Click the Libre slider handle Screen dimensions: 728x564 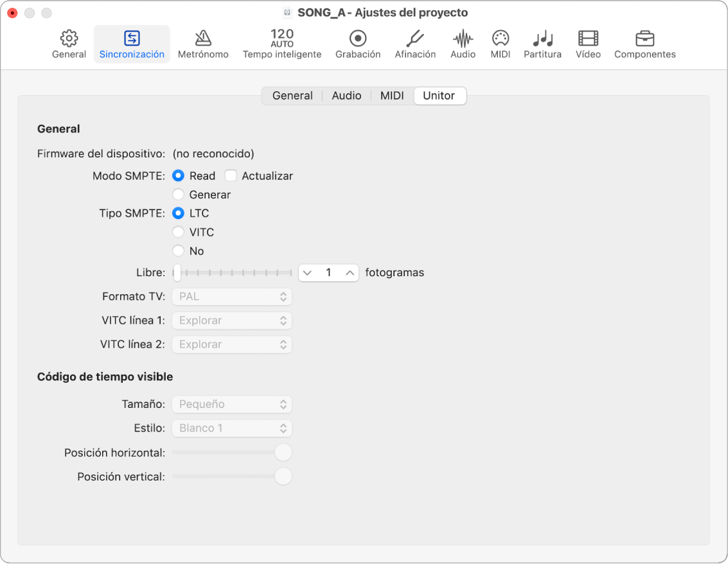[177, 273]
